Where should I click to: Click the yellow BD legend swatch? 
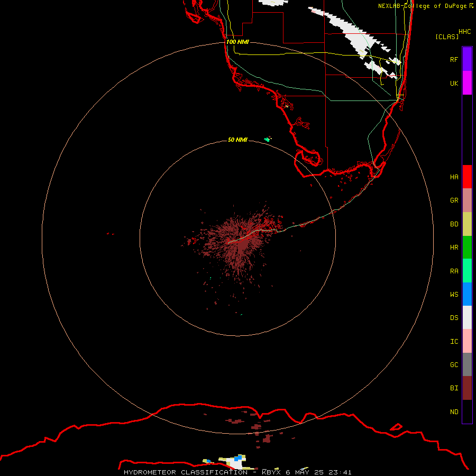point(467,224)
